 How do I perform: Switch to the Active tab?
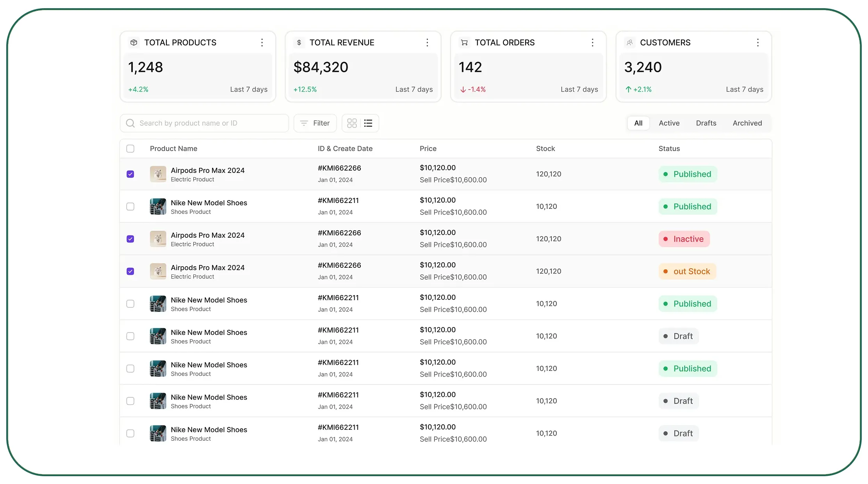[x=669, y=123]
